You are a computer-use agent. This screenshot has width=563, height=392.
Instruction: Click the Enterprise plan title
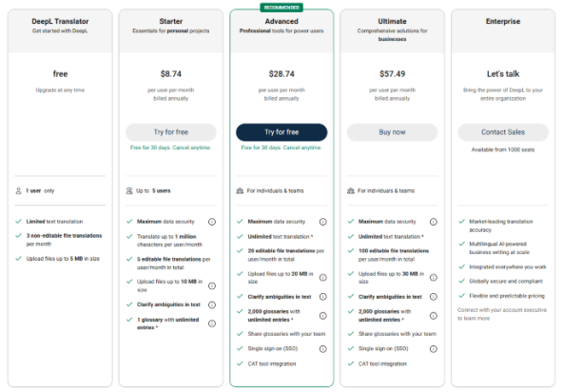click(x=503, y=21)
